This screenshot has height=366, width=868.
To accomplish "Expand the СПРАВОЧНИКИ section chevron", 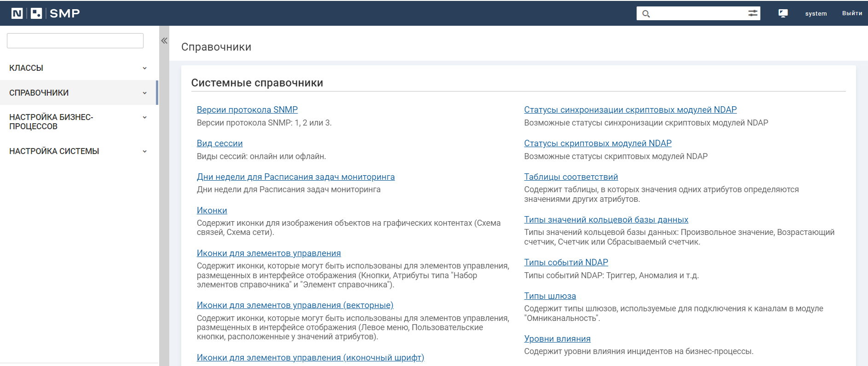I will click(144, 93).
